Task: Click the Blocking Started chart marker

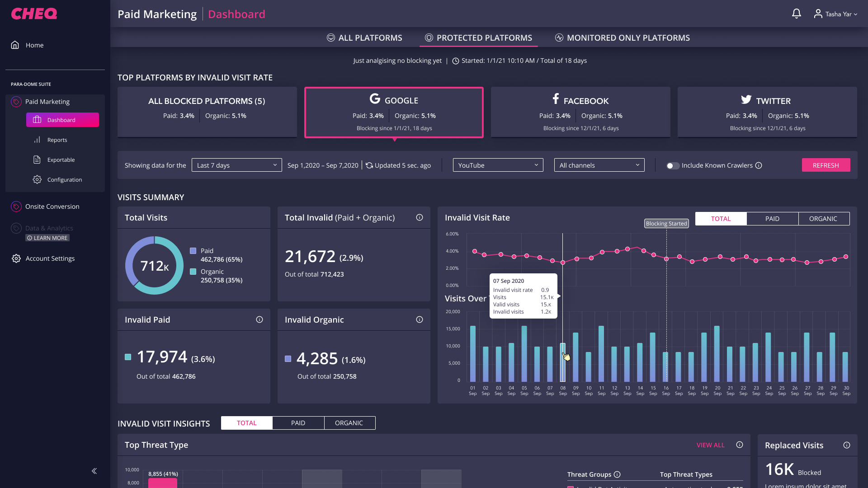Action: pyautogui.click(x=666, y=224)
